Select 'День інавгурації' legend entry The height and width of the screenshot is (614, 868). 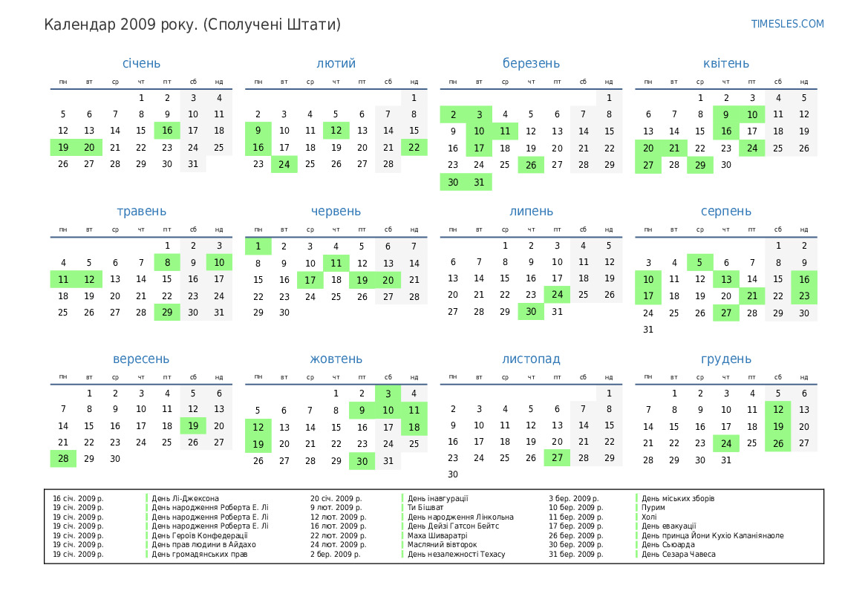coord(437,498)
